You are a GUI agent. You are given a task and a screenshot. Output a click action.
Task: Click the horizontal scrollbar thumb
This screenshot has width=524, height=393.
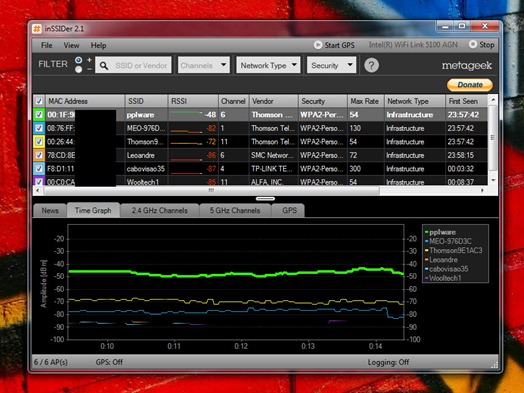pyautogui.click(x=211, y=190)
